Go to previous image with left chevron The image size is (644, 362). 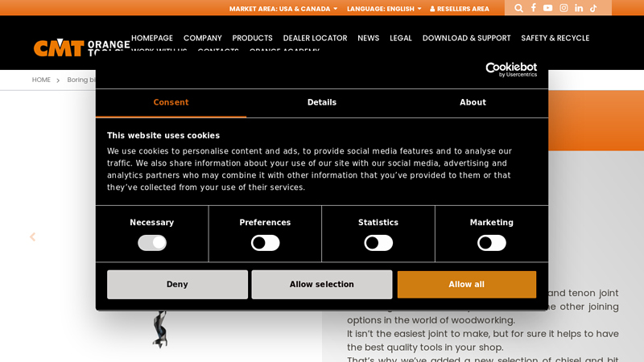32,237
